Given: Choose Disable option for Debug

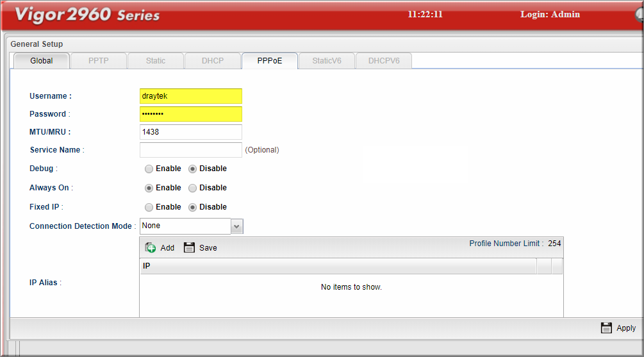Looking at the screenshot, I should click(x=192, y=169).
